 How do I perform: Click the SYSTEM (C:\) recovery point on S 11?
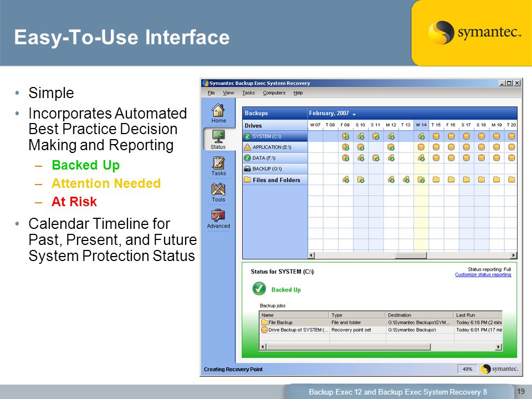[x=376, y=136]
